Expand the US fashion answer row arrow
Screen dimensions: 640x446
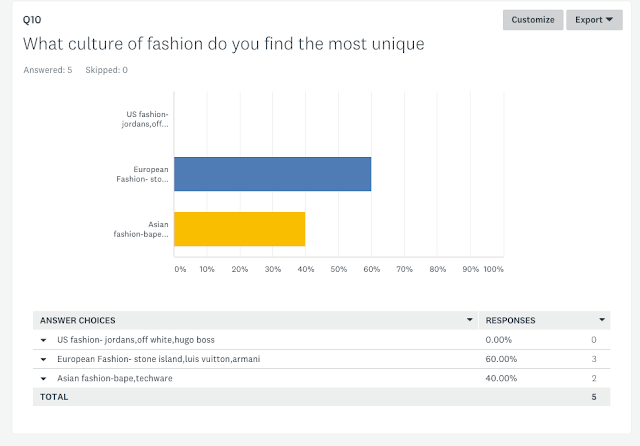tap(44, 340)
